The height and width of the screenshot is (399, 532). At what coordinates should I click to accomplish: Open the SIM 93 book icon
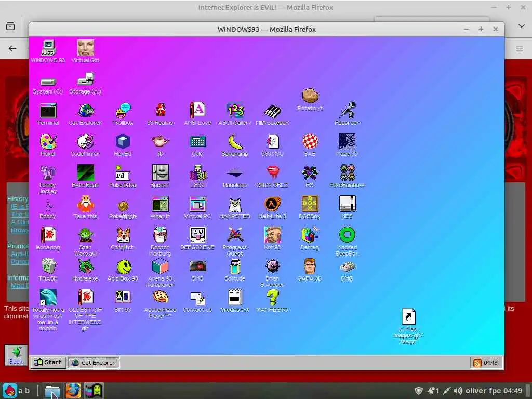pyautogui.click(x=123, y=298)
